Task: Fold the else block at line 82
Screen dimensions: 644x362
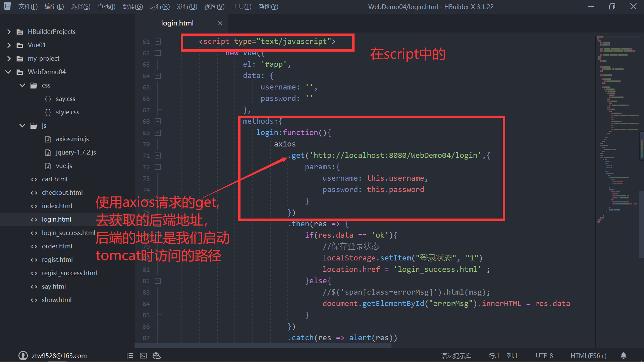Action: coord(158,281)
